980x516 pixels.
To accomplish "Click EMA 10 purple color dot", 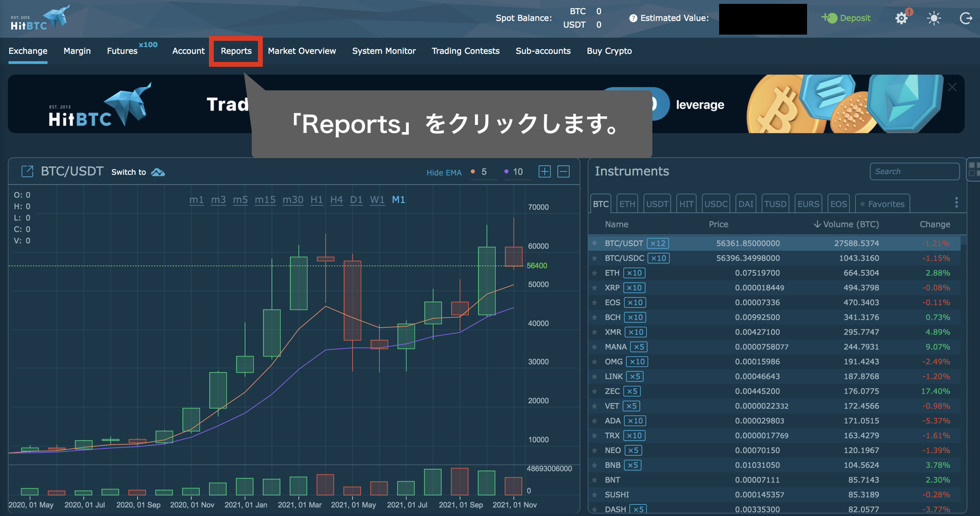I will 506,172.
